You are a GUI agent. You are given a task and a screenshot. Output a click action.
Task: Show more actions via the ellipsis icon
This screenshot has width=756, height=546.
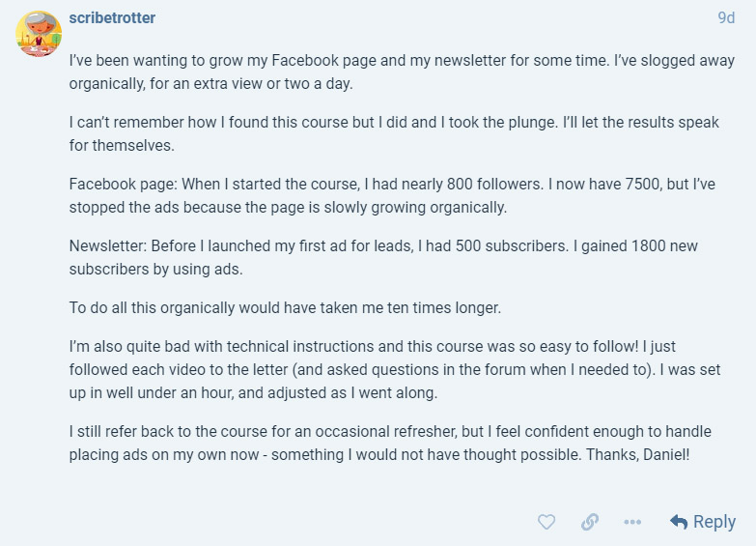coord(632,522)
